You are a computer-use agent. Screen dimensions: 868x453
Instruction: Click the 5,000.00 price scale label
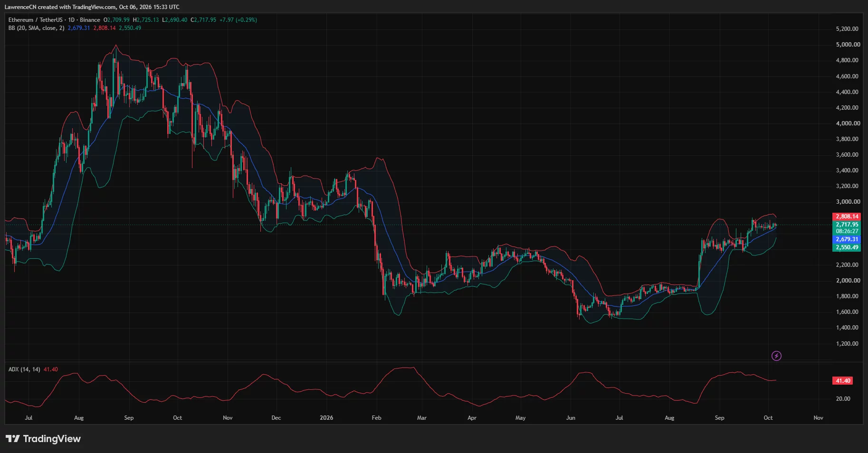point(848,45)
